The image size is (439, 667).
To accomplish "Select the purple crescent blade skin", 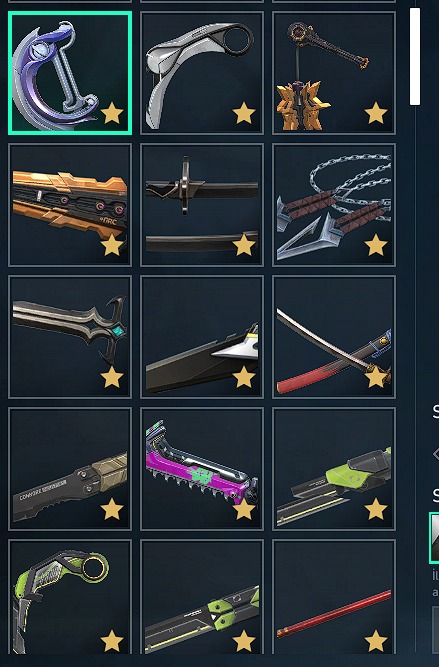I will (70, 73).
